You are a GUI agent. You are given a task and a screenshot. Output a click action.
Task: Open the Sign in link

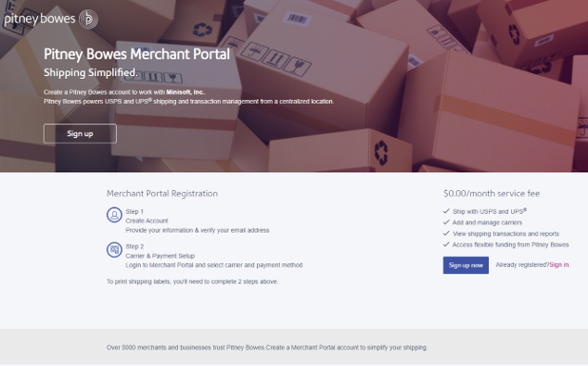click(559, 265)
